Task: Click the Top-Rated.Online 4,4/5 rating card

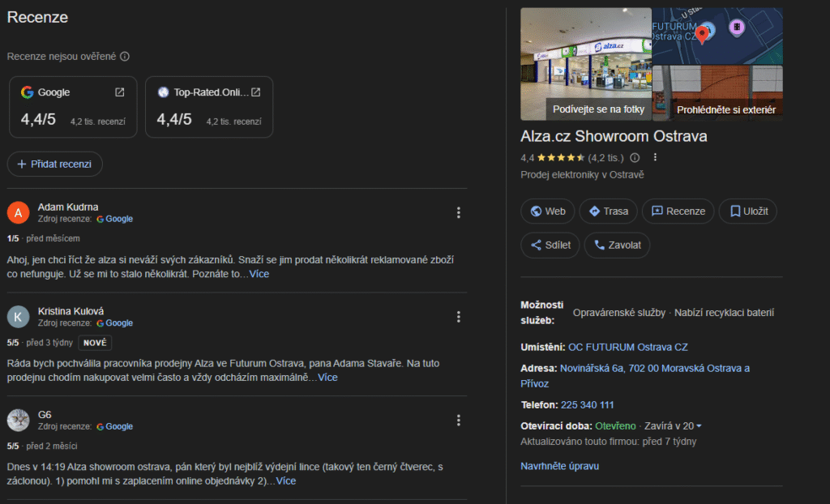Action: coord(209,107)
